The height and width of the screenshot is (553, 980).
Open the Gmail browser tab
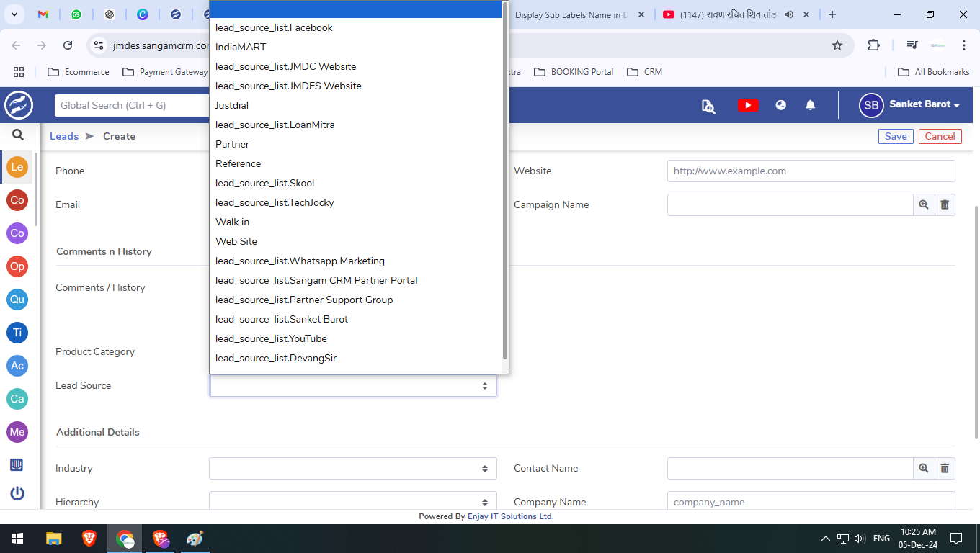click(43, 14)
